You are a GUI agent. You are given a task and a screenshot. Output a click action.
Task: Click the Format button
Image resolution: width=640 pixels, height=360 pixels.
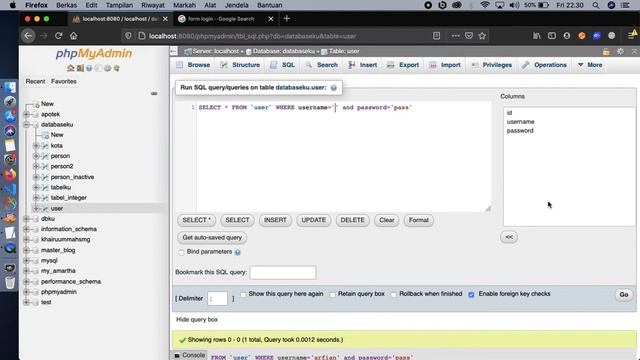(419, 220)
